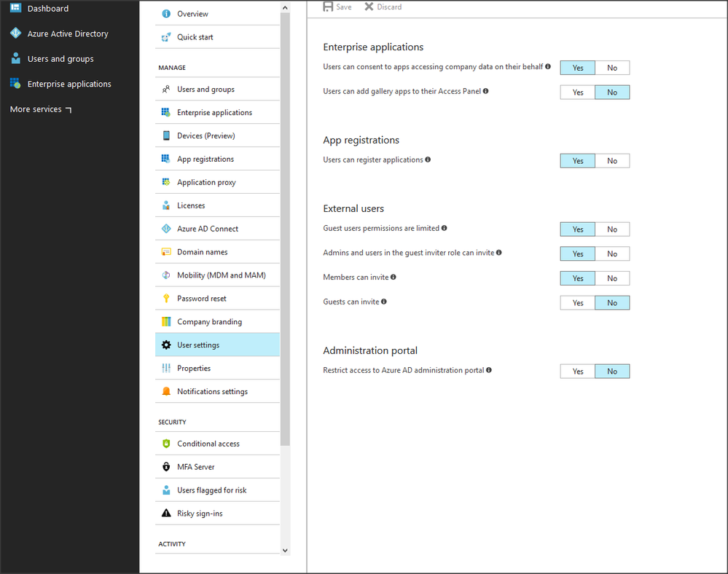Open App registrations label in Manage menu

pyautogui.click(x=206, y=159)
